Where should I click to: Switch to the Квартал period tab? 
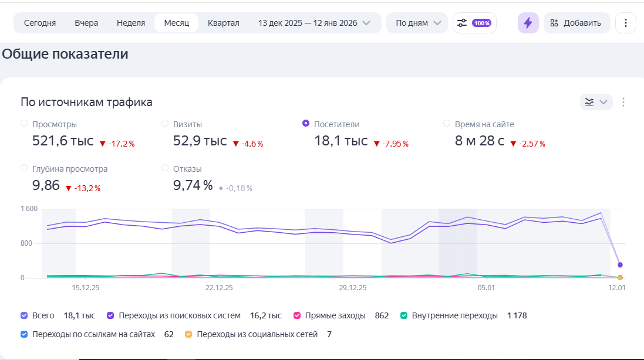pyautogui.click(x=224, y=23)
